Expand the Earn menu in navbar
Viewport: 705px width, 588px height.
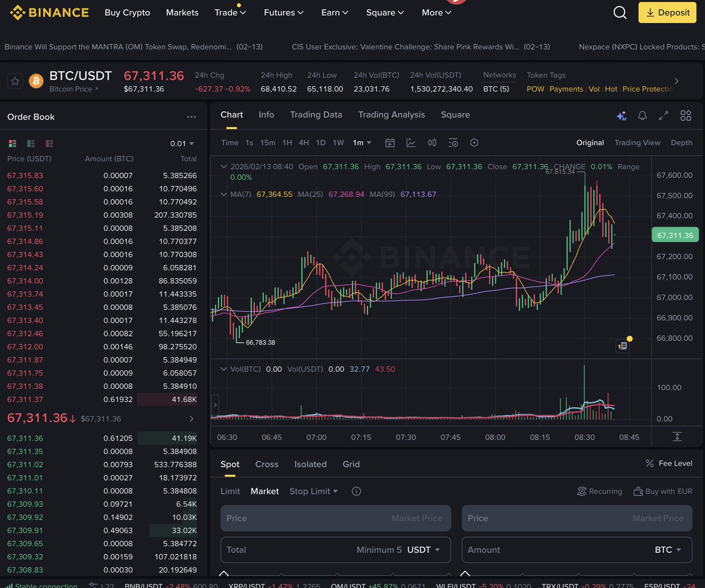pyautogui.click(x=335, y=12)
